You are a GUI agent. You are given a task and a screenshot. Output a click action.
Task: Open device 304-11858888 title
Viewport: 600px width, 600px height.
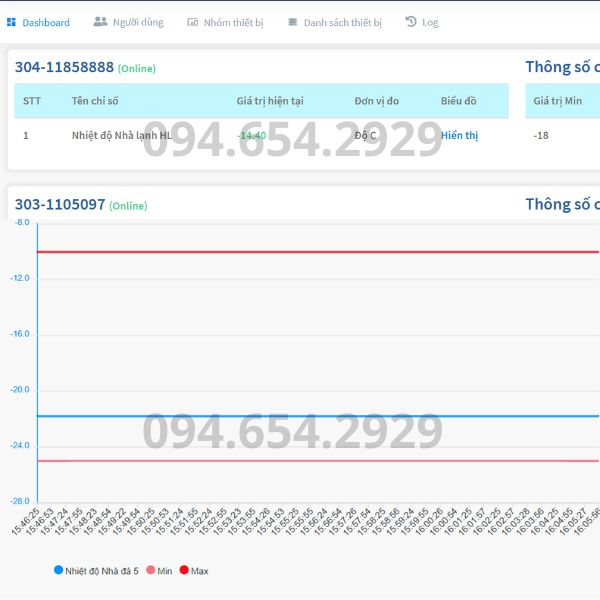[x=64, y=67]
